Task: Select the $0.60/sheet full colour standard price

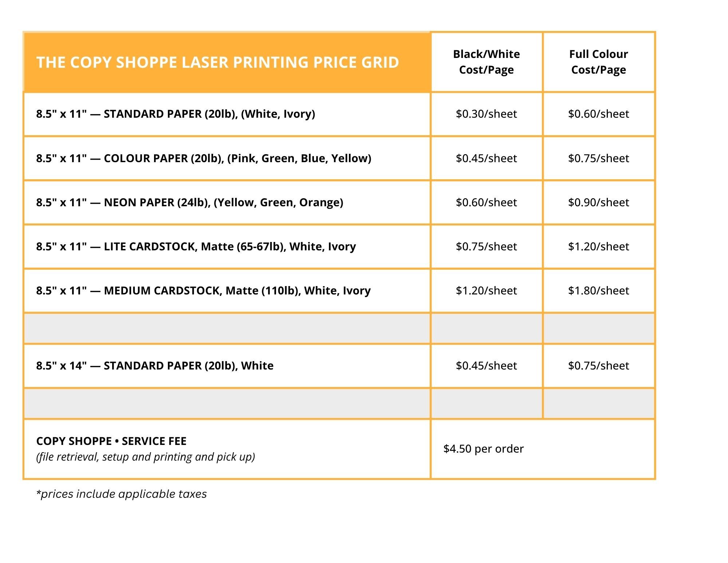Action: click(x=598, y=114)
